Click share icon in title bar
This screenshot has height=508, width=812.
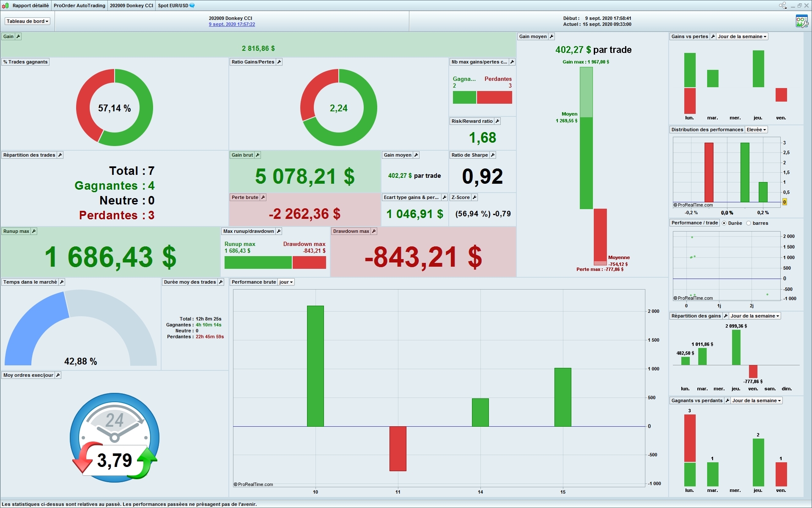(782, 6)
